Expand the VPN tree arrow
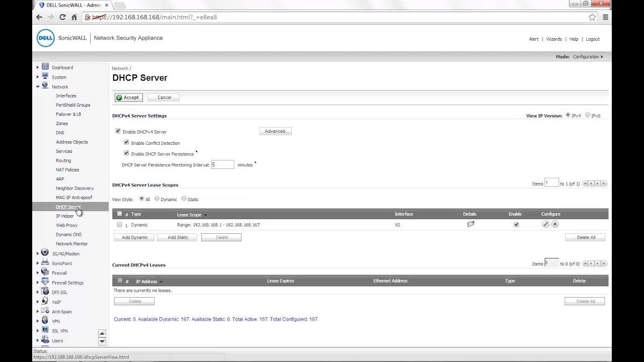The image size is (644, 362). 38,321
